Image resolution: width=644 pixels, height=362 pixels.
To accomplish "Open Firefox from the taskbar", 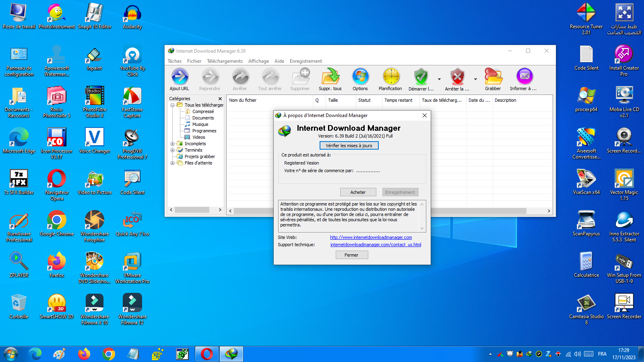I will 84,354.
